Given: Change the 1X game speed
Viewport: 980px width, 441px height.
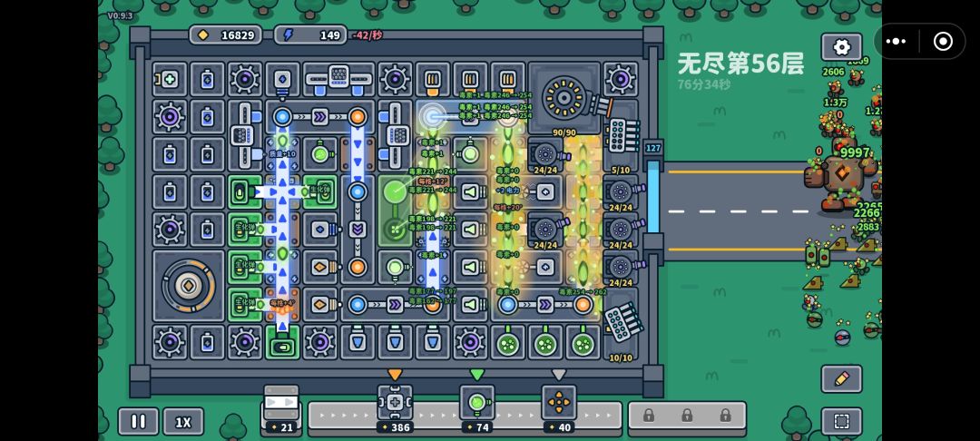Looking at the screenshot, I should pyautogui.click(x=183, y=422).
